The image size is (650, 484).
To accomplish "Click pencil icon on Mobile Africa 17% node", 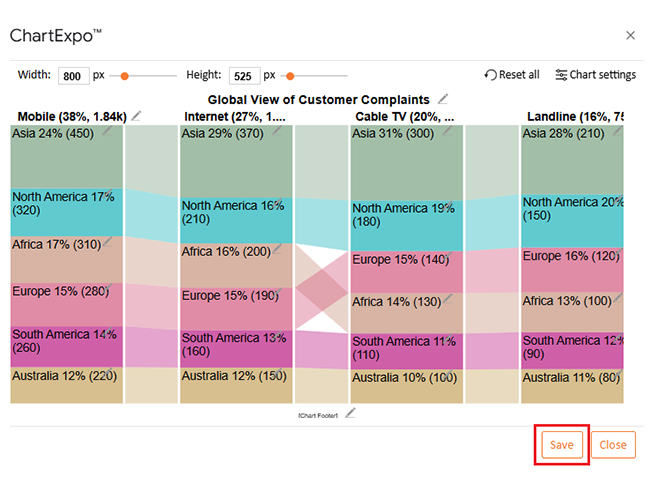I will pyautogui.click(x=107, y=241).
